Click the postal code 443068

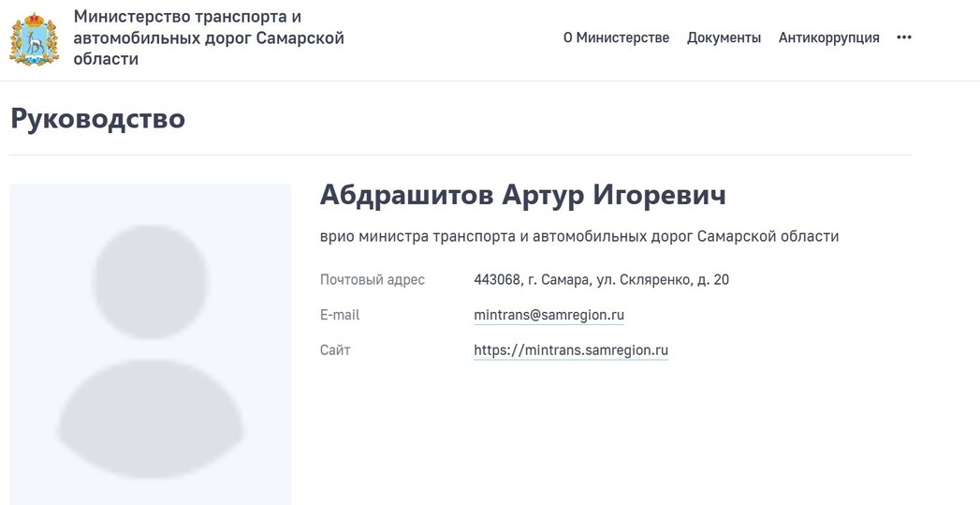[x=496, y=279]
